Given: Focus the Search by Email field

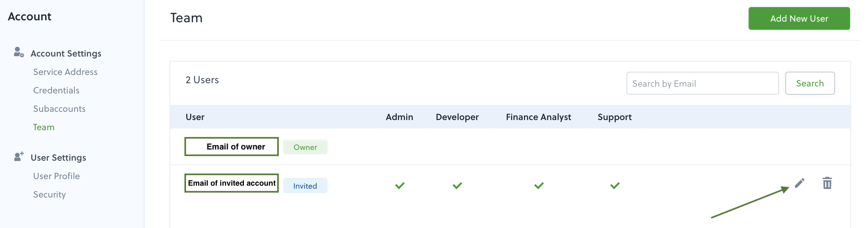Looking at the screenshot, I should point(702,83).
